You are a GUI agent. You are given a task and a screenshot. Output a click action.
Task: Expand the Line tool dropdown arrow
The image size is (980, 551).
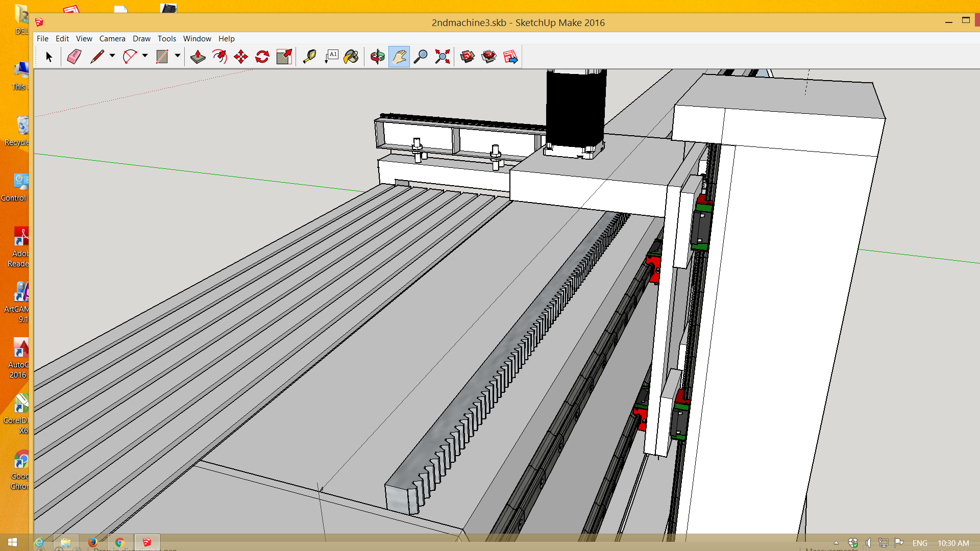(x=112, y=56)
